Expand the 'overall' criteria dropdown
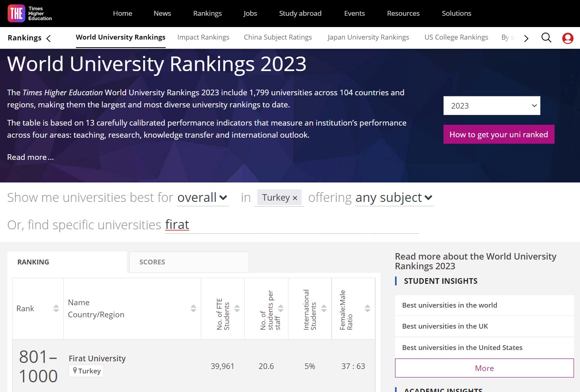 [x=202, y=198]
